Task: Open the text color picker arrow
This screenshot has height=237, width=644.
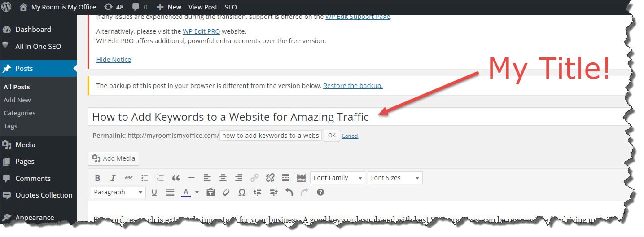Action: [197, 192]
